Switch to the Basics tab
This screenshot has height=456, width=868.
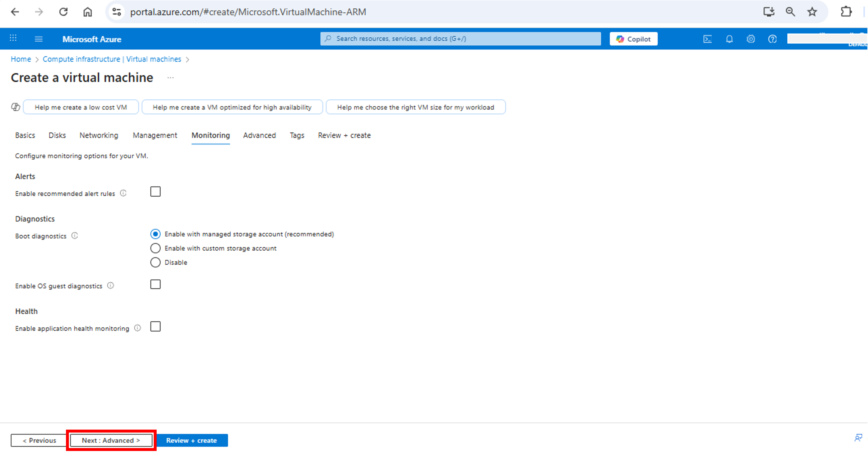pos(25,135)
